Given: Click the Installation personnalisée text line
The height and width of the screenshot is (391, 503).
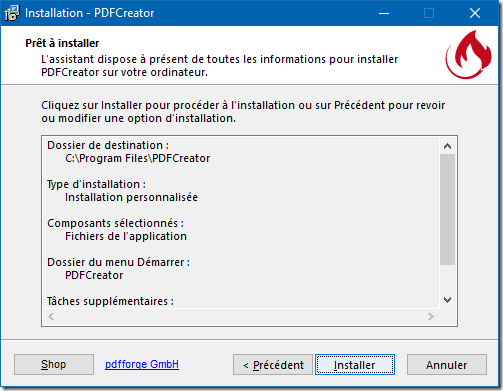Looking at the screenshot, I should (x=131, y=197).
